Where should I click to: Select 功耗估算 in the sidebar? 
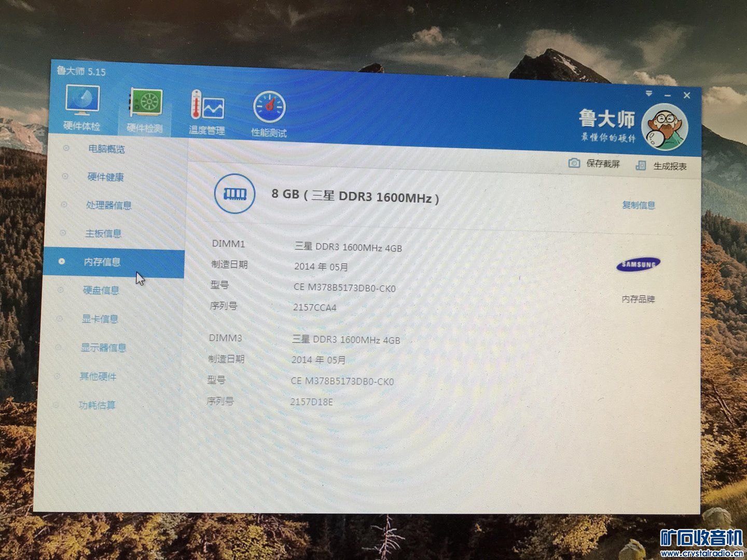pyautogui.click(x=97, y=405)
